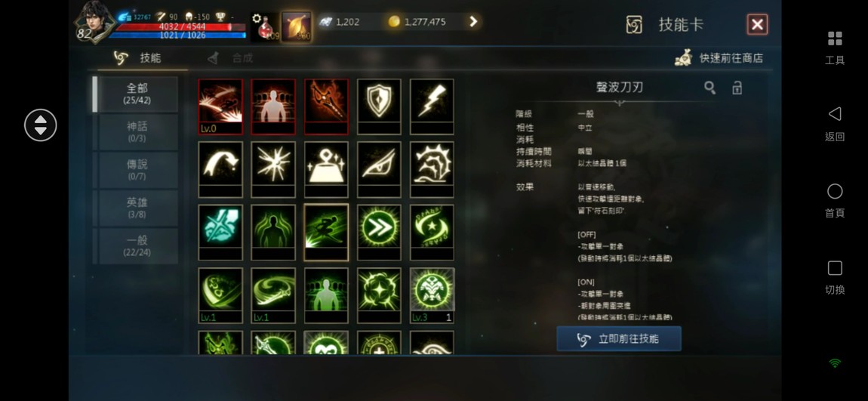Open 快速前往商店 shop shortcut
The width and height of the screenshot is (868, 401).
(x=719, y=57)
